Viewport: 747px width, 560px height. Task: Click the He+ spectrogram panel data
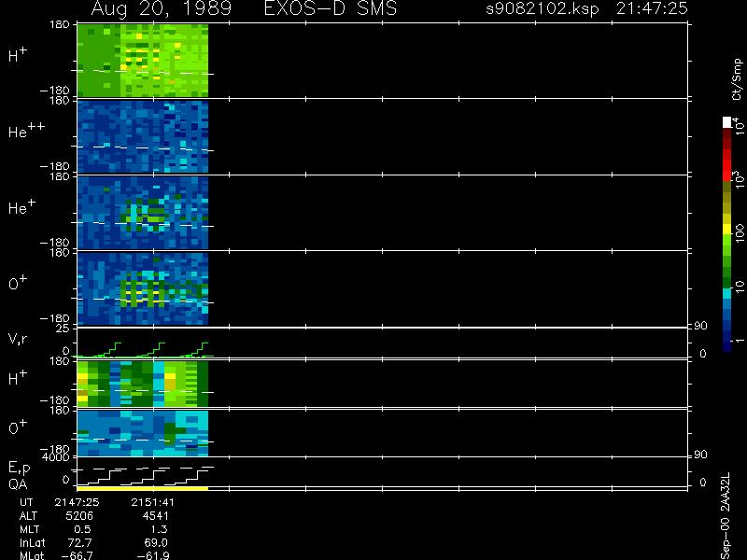143,213
